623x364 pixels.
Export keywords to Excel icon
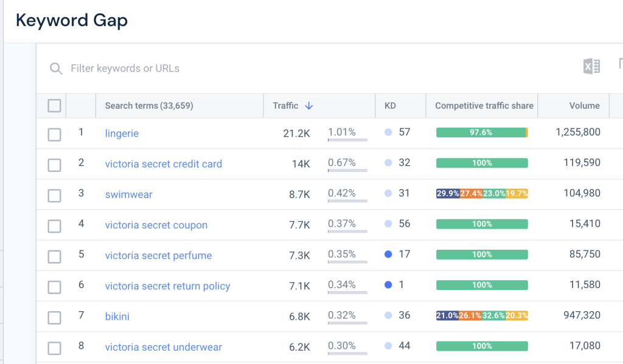point(591,66)
